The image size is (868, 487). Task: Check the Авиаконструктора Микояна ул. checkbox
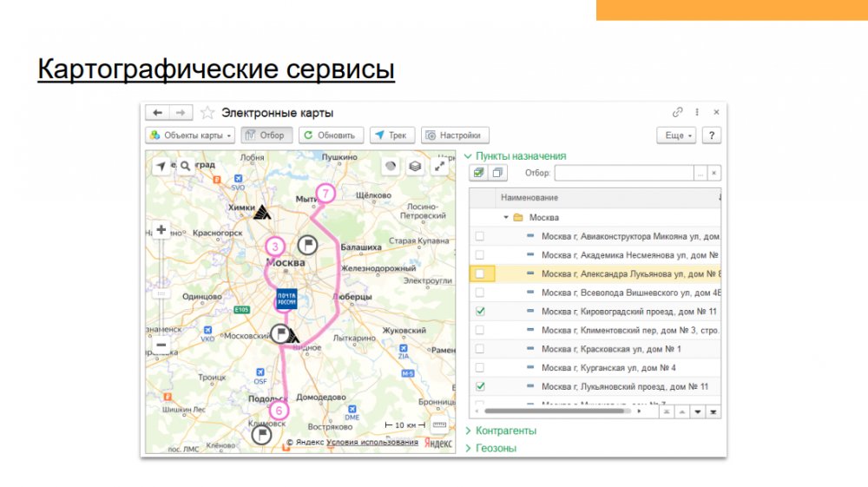tap(480, 236)
